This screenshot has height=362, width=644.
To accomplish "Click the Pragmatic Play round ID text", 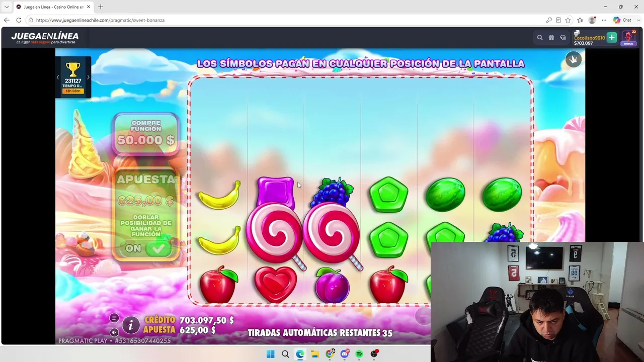I will point(115,341).
